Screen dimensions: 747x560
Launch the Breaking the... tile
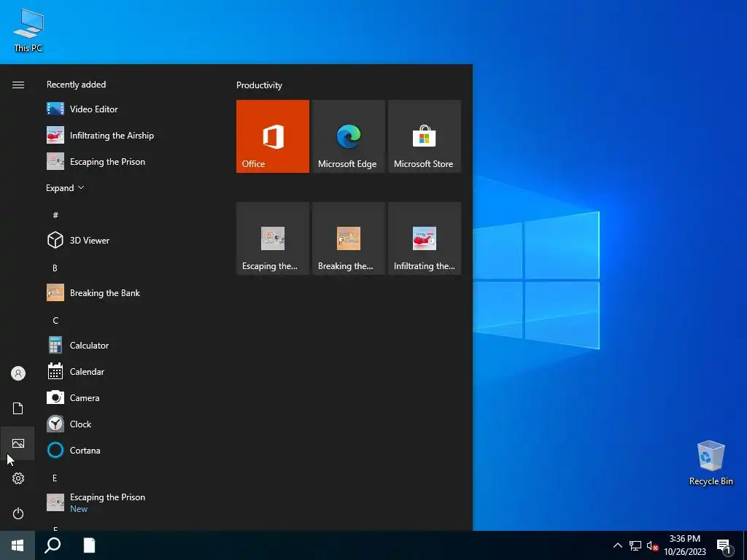348,238
